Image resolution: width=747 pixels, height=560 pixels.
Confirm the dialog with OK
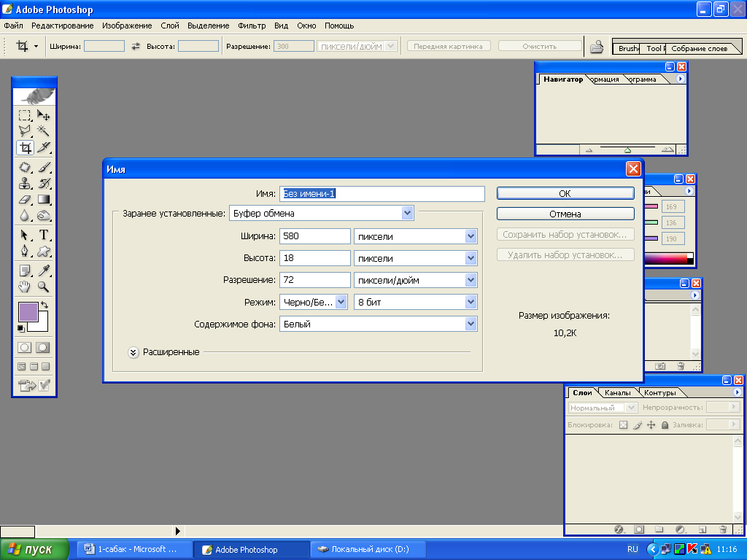pyautogui.click(x=565, y=193)
